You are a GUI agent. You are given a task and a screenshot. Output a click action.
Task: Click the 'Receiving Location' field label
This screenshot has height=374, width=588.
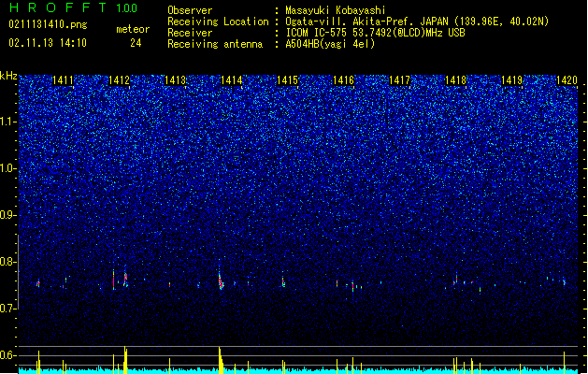click(x=218, y=22)
